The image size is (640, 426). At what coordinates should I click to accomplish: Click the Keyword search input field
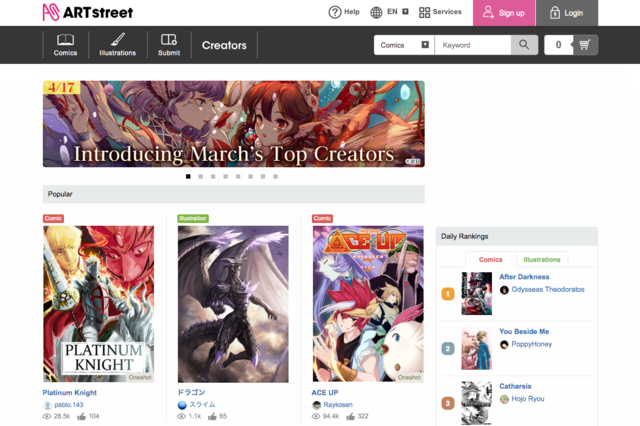pyautogui.click(x=473, y=45)
